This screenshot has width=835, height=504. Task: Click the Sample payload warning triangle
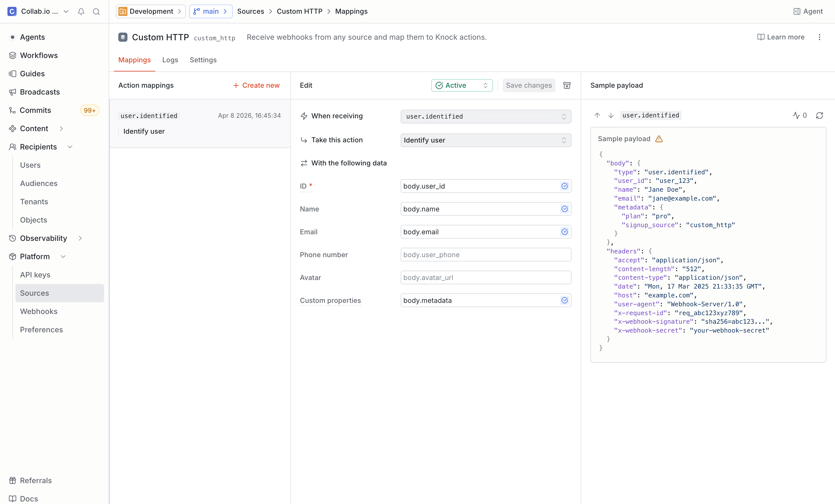(x=659, y=139)
